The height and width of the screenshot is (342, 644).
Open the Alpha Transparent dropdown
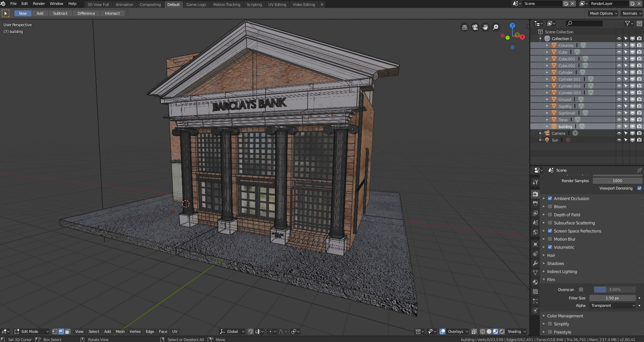click(x=612, y=305)
